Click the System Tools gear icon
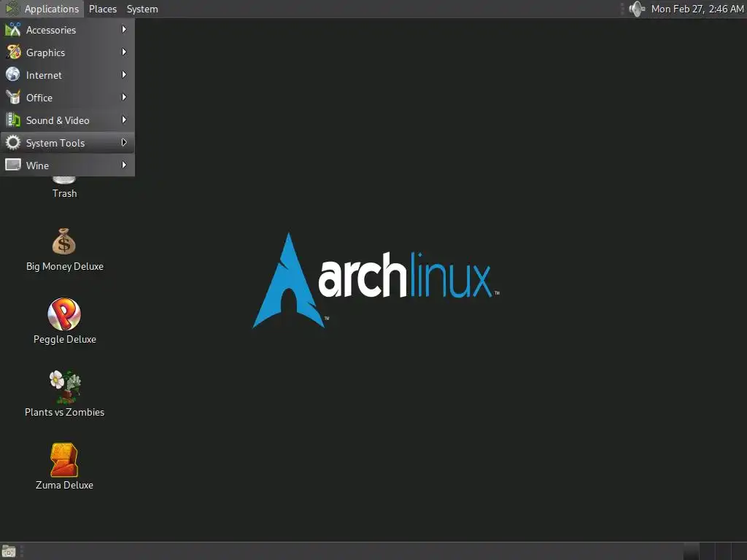This screenshot has height=560, width=747. [x=13, y=142]
